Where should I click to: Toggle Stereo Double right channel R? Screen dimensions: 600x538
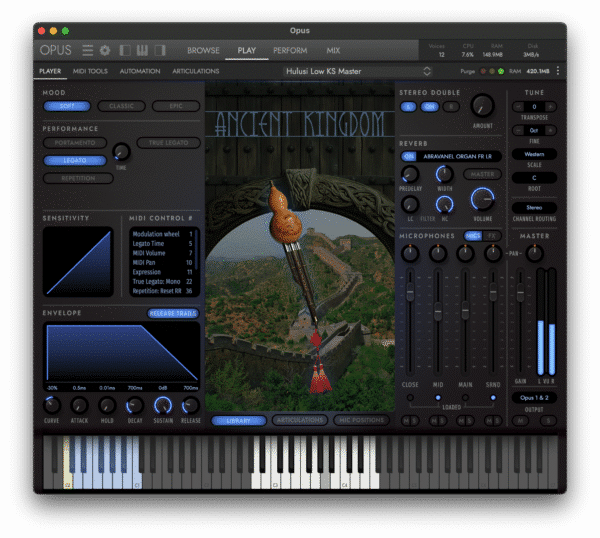[x=451, y=107]
